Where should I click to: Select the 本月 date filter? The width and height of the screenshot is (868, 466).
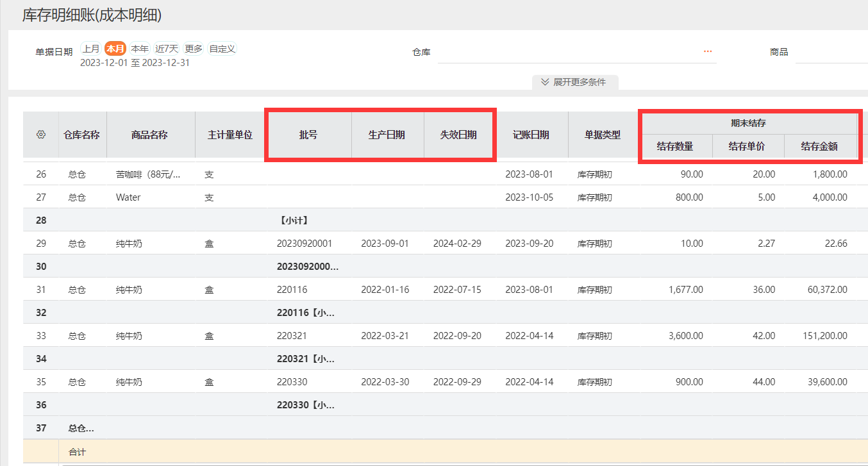coord(115,49)
